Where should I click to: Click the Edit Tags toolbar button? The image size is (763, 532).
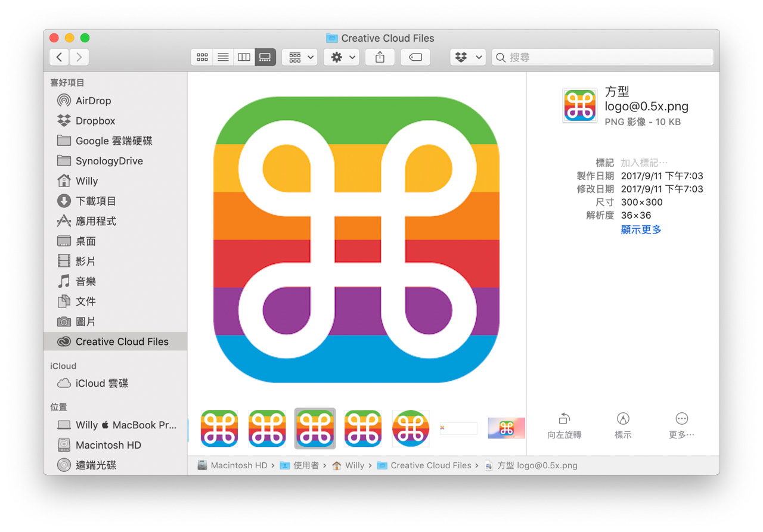415,57
